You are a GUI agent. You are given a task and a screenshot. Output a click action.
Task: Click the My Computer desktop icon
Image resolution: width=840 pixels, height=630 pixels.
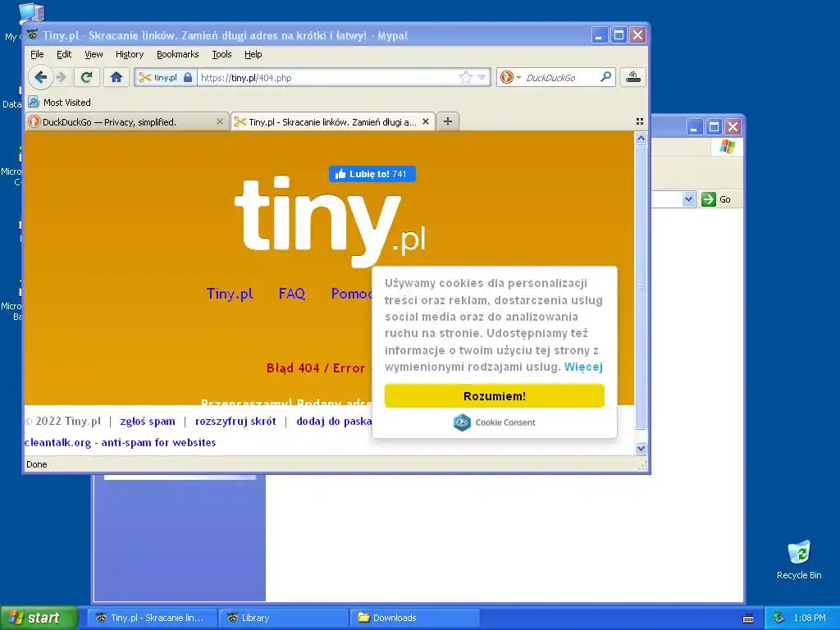[31, 13]
